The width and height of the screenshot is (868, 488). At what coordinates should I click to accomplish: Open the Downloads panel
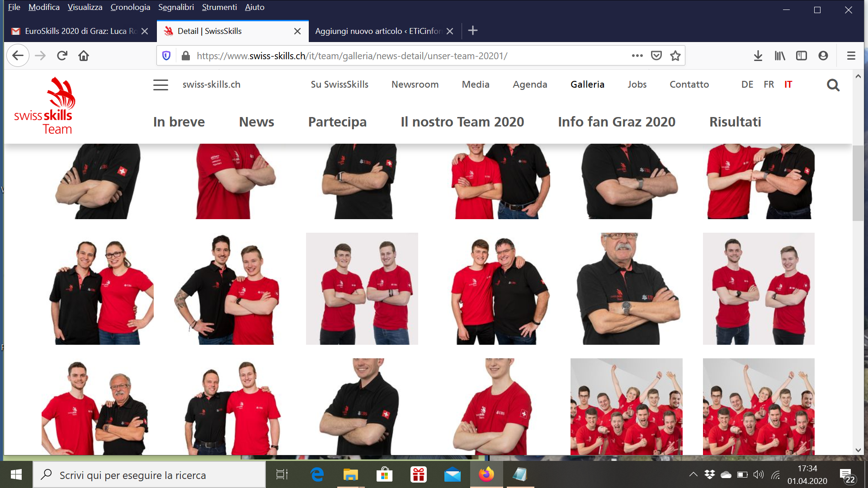pos(758,56)
